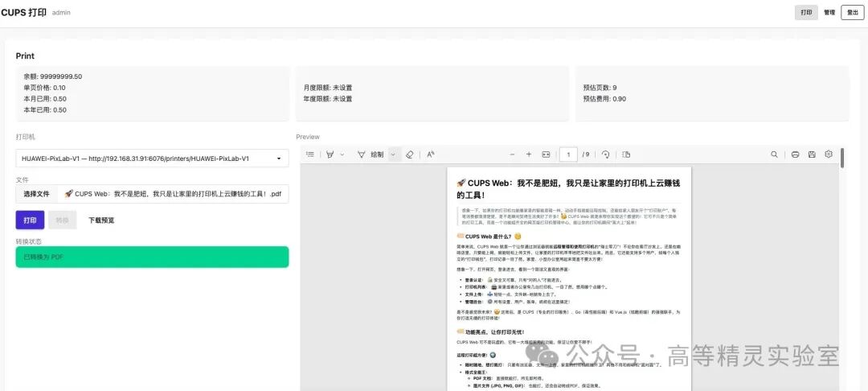Click the preview vertical scrollbar
The image size is (868, 391).
pos(842,158)
